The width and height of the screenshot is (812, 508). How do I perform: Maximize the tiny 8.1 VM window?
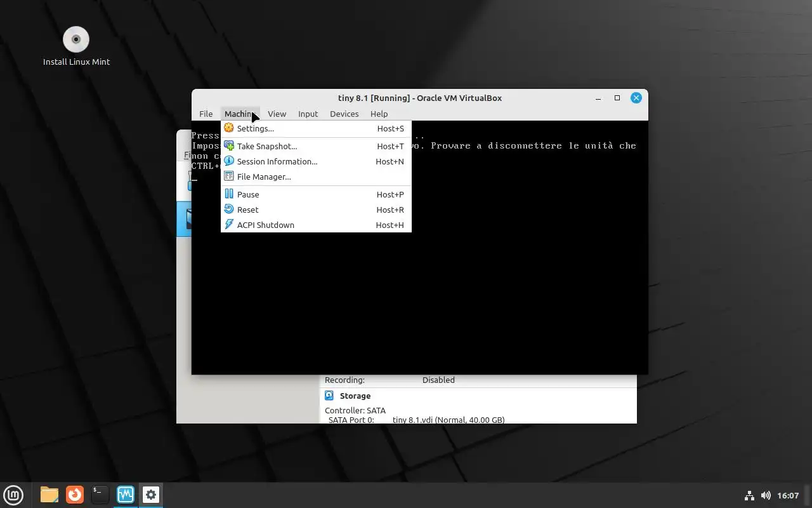(617, 98)
